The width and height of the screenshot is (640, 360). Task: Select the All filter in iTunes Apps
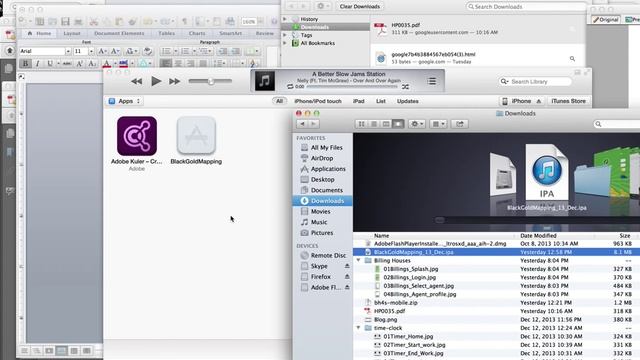tap(279, 101)
